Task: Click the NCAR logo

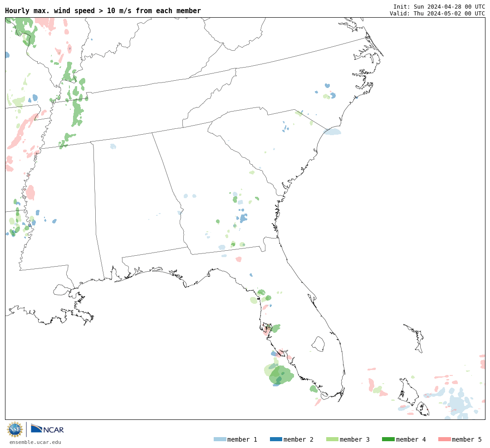Action: [x=47, y=429]
